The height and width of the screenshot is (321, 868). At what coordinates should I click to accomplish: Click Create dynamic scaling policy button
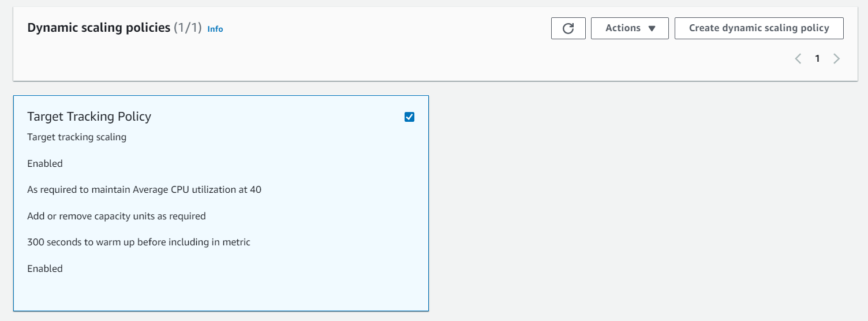coord(759,28)
